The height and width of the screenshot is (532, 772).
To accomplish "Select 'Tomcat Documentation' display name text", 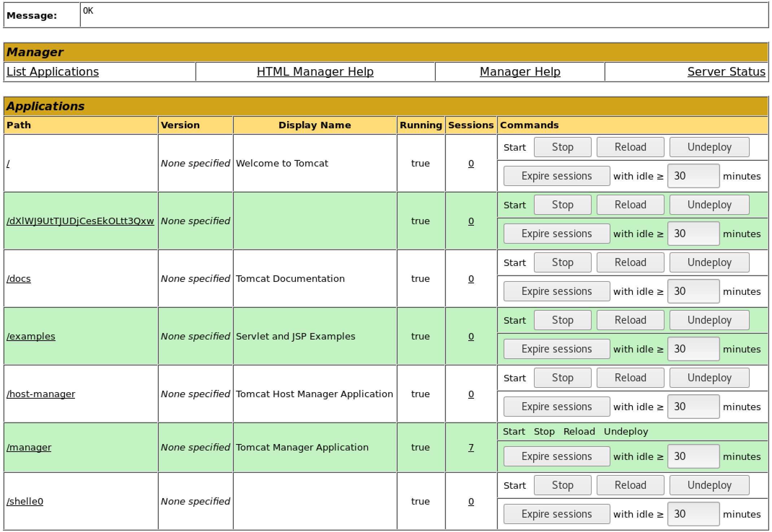I will click(290, 279).
